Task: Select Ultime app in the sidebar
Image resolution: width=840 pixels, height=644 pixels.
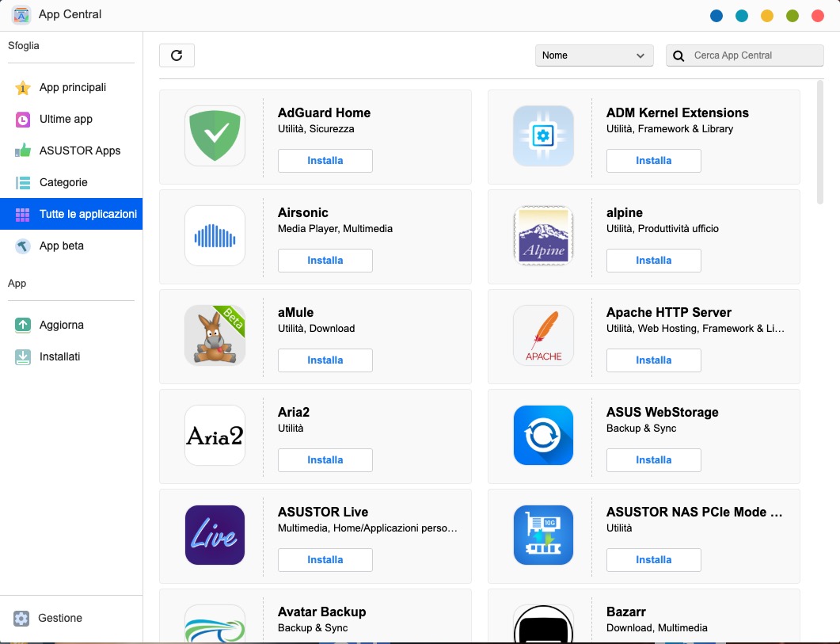Action: pyautogui.click(x=71, y=119)
